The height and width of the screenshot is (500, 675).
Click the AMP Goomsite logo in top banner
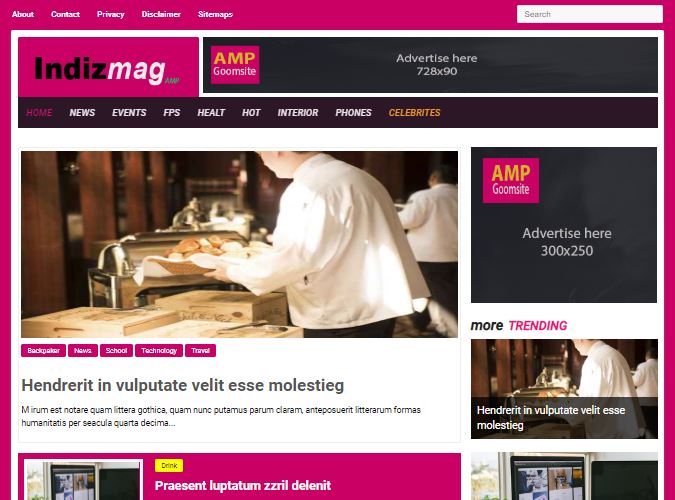tap(235, 65)
